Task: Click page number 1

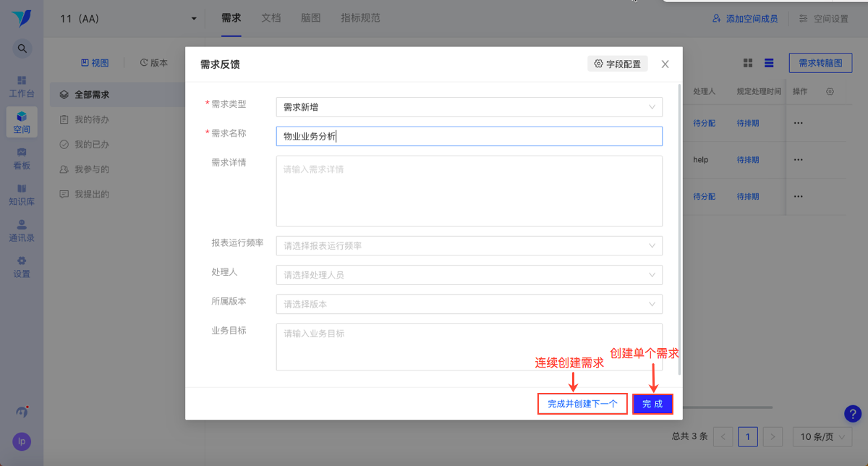Action: tap(748, 436)
